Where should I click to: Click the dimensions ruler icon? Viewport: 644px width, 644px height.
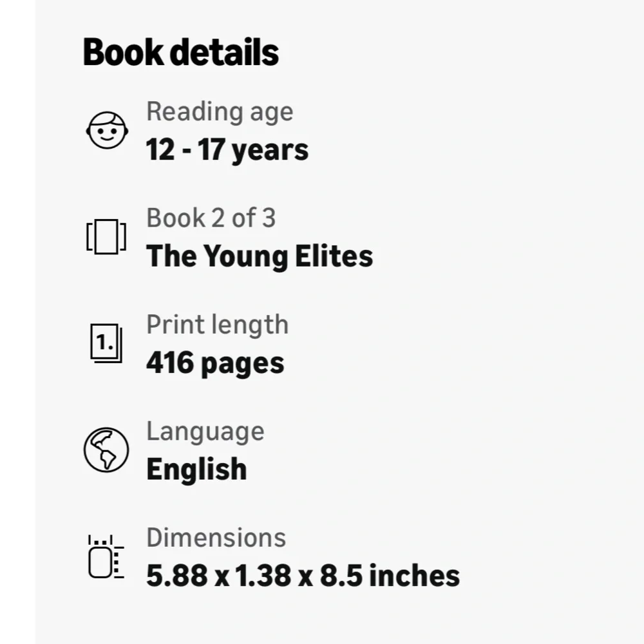106,556
